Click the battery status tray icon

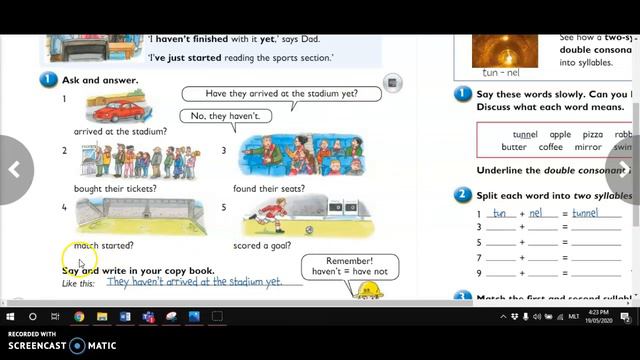coord(549,317)
